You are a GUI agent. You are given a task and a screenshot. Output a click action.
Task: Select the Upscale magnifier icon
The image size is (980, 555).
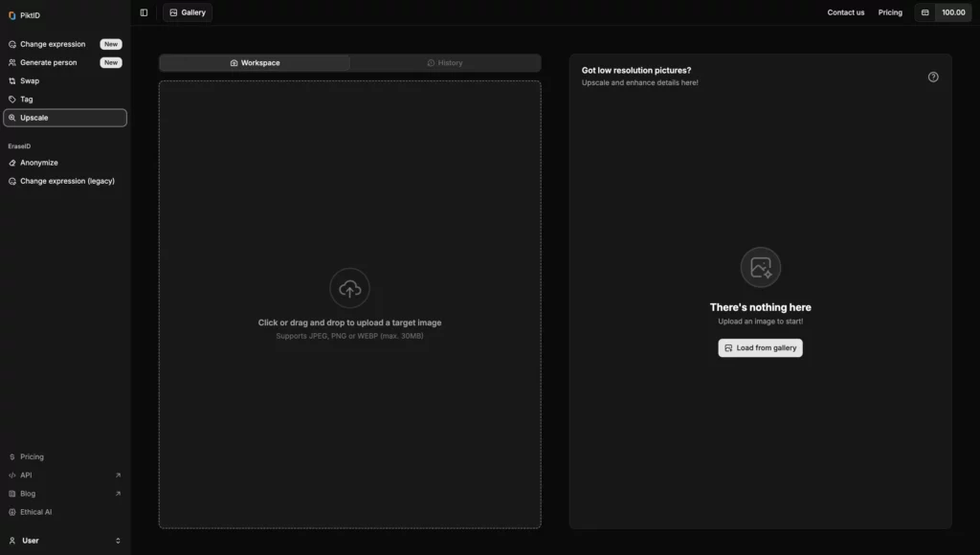click(x=12, y=118)
